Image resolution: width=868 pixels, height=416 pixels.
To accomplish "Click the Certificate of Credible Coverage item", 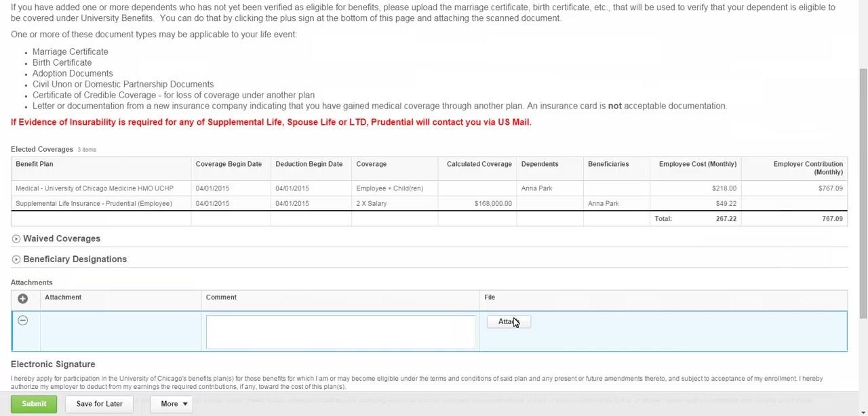I will [x=174, y=95].
